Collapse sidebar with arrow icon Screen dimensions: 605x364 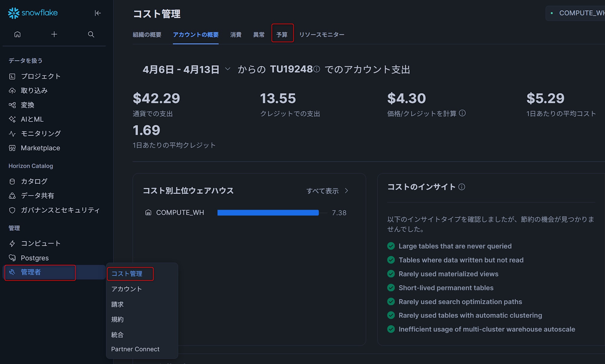(98, 13)
